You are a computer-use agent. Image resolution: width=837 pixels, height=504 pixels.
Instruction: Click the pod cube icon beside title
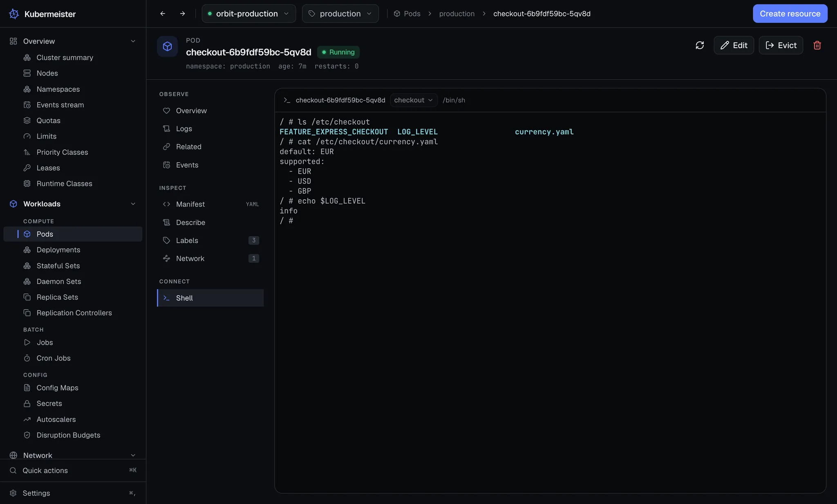coord(168,47)
